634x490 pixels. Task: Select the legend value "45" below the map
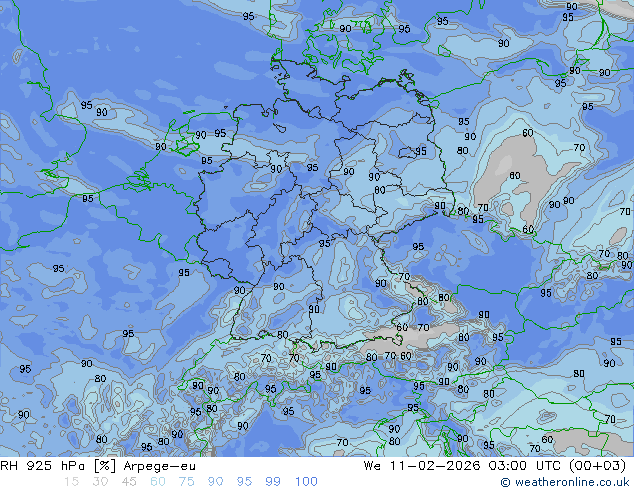(129, 482)
